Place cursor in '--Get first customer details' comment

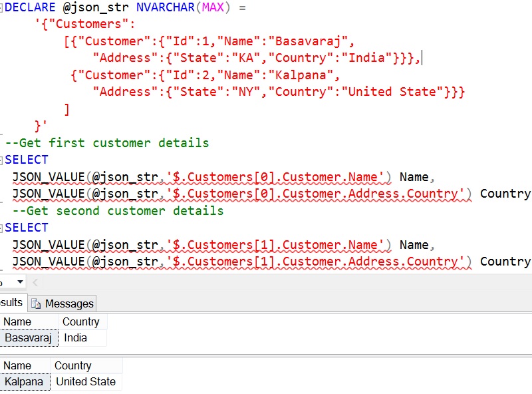(x=107, y=143)
